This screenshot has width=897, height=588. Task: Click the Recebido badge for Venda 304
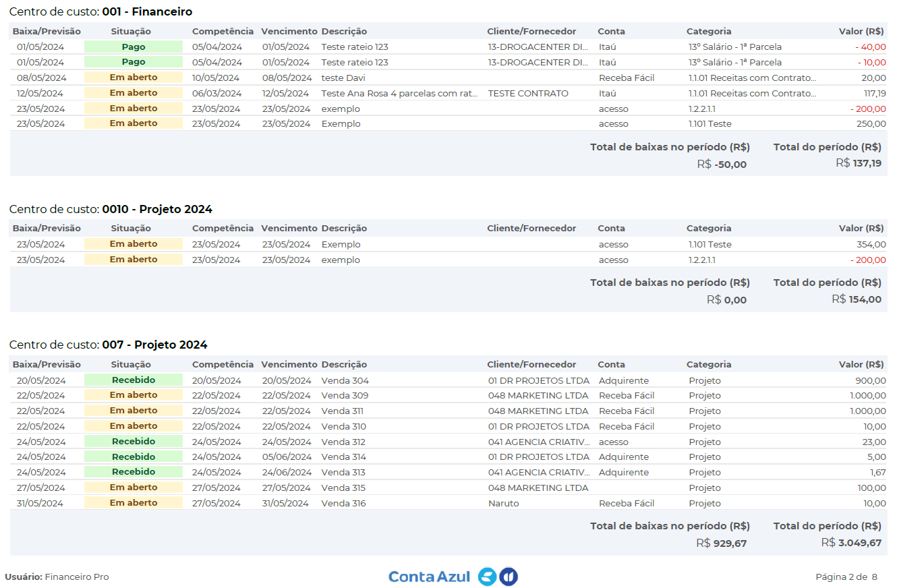pyautogui.click(x=134, y=380)
